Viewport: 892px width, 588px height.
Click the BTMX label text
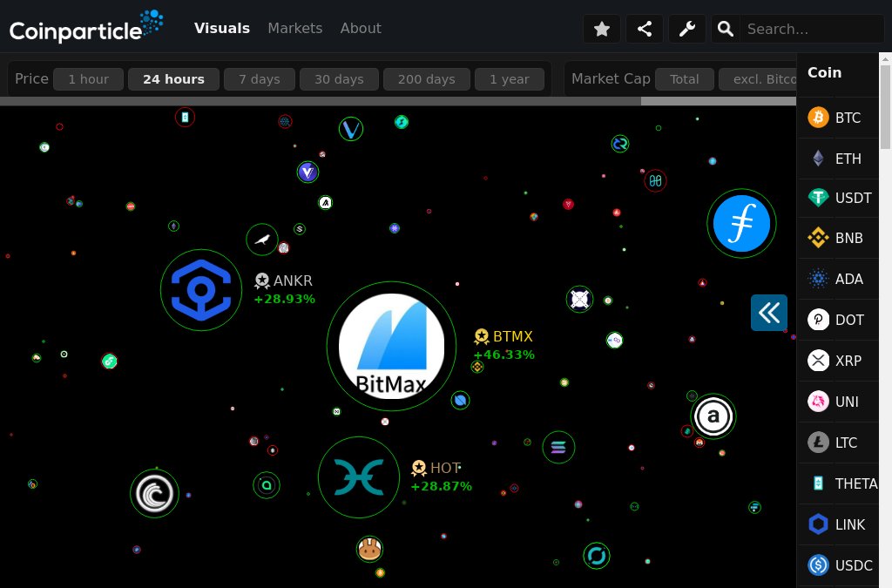click(x=513, y=336)
